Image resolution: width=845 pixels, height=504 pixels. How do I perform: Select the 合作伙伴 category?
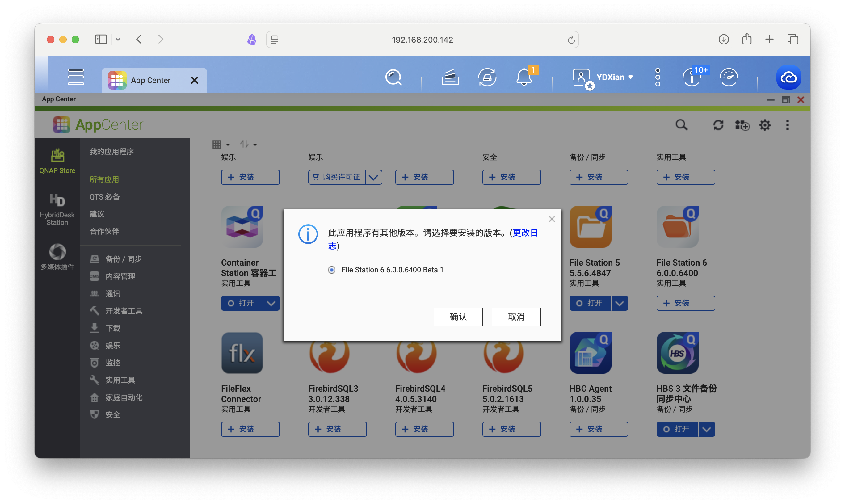pos(104,231)
